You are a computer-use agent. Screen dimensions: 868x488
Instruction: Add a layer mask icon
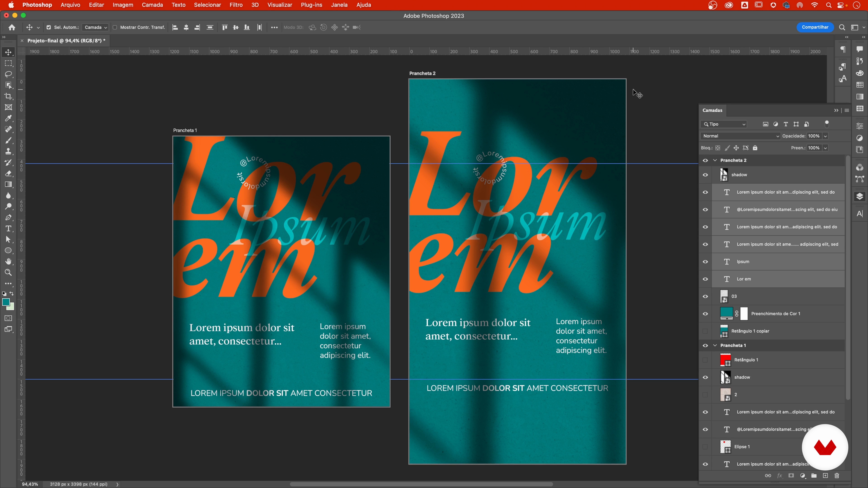point(791,476)
